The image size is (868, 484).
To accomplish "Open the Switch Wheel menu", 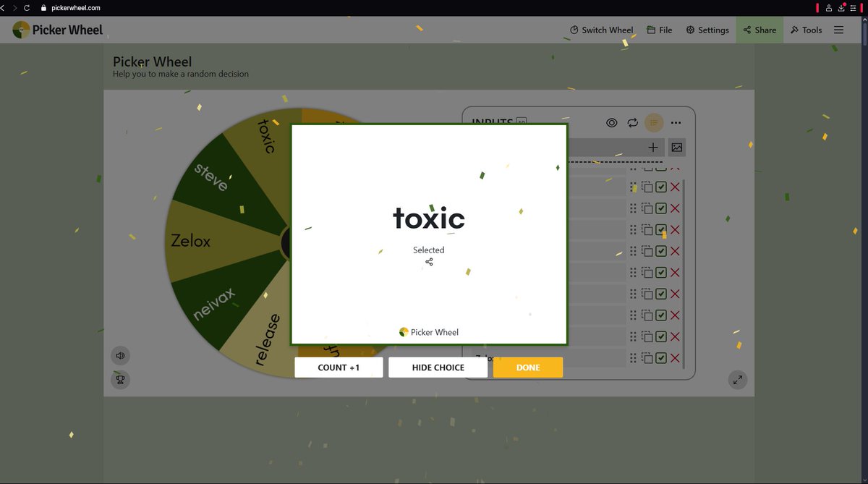I will coord(601,30).
